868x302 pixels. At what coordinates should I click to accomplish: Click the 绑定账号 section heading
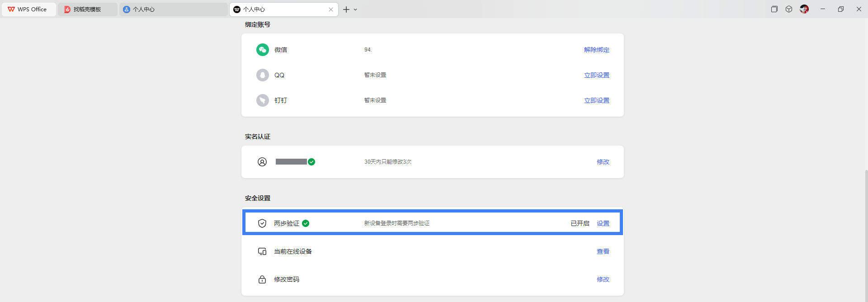(x=258, y=24)
